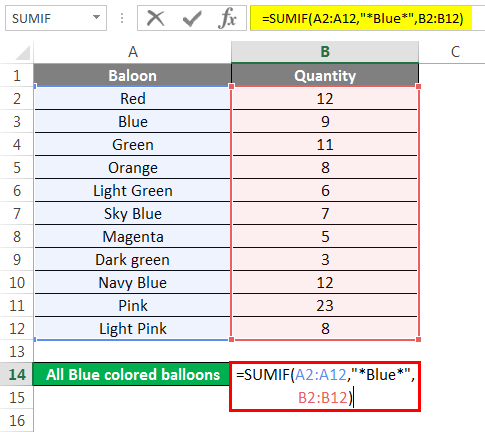Open the formula bar options dots
This screenshot has width=485, height=432.
click(x=122, y=18)
